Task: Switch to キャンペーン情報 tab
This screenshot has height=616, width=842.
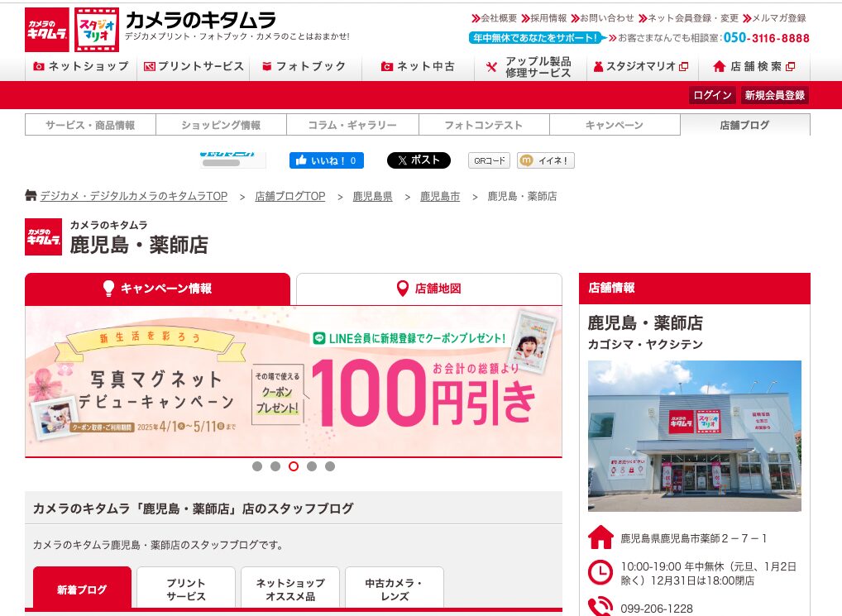Action: [157, 289]
